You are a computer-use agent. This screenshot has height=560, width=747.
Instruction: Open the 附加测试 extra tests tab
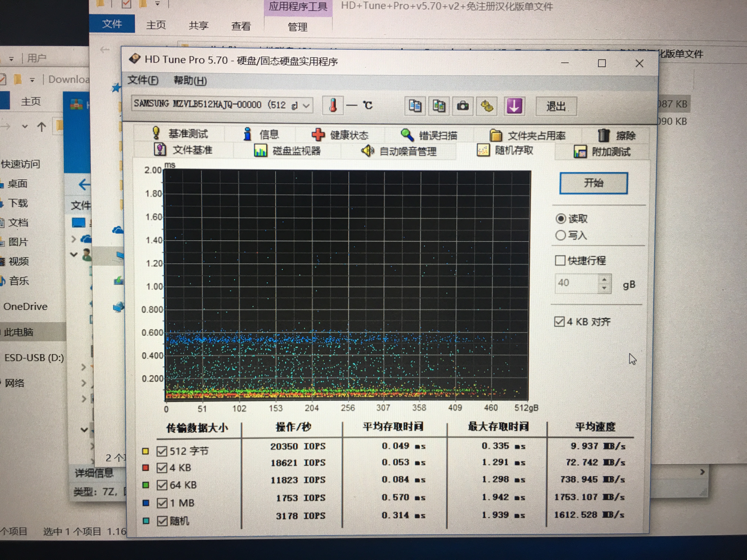coord(602,152)
